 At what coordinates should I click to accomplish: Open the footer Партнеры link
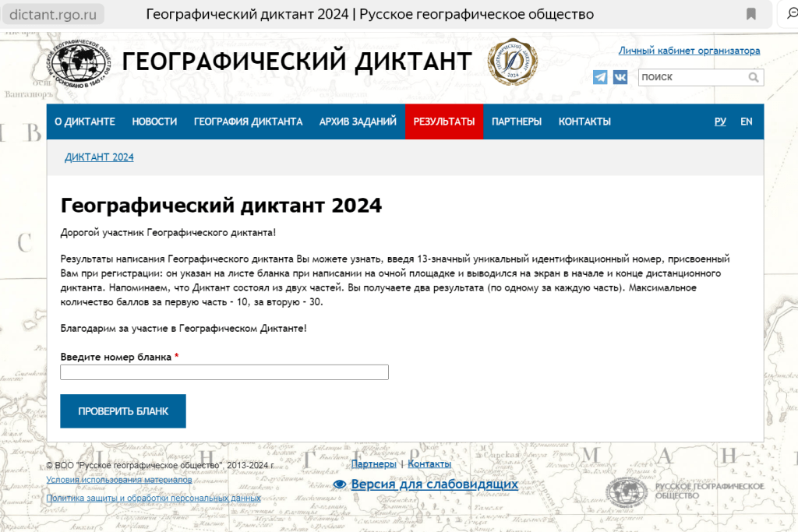pos(373,464)
